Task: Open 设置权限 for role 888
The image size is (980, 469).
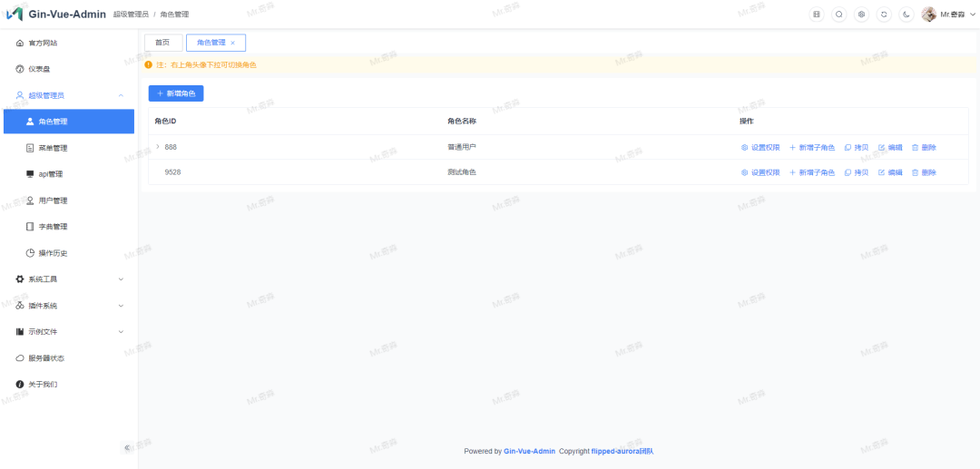Action: (x=760, y=147)
